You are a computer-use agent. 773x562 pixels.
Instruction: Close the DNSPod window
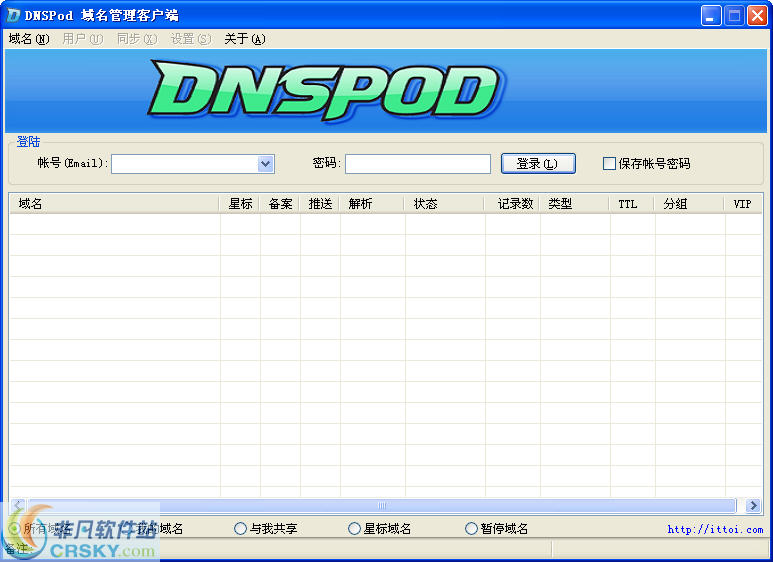tap(757, 15)
